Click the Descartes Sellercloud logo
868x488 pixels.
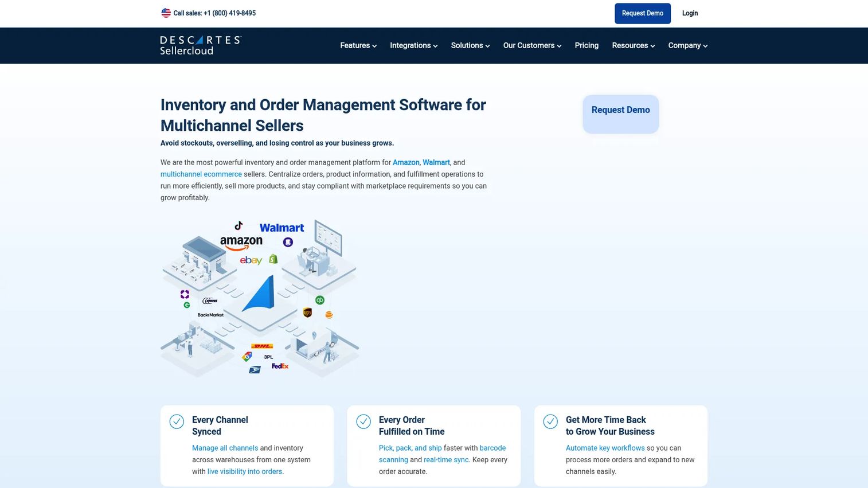click(201, 45)
